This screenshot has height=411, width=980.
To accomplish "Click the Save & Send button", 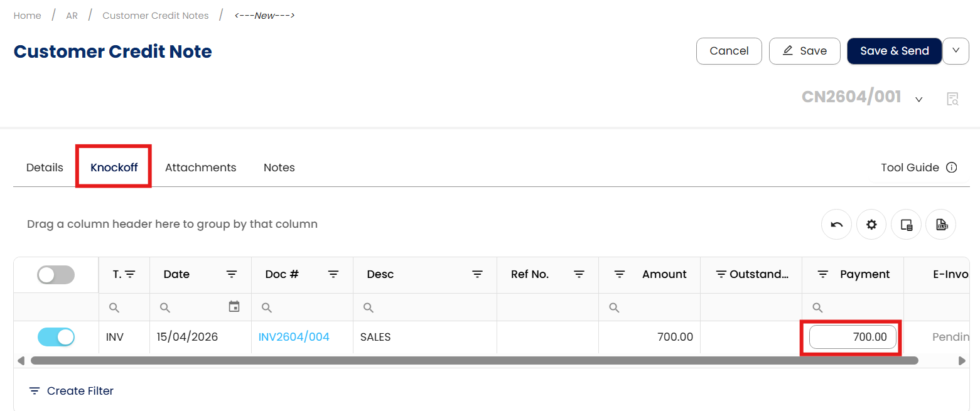I will tap(894, 51).
